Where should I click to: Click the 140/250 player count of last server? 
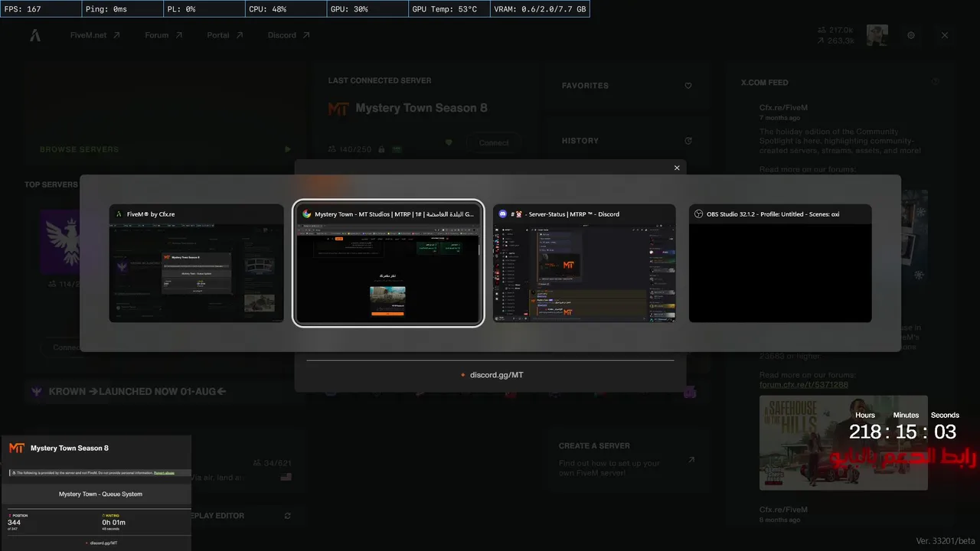[354, 149]
